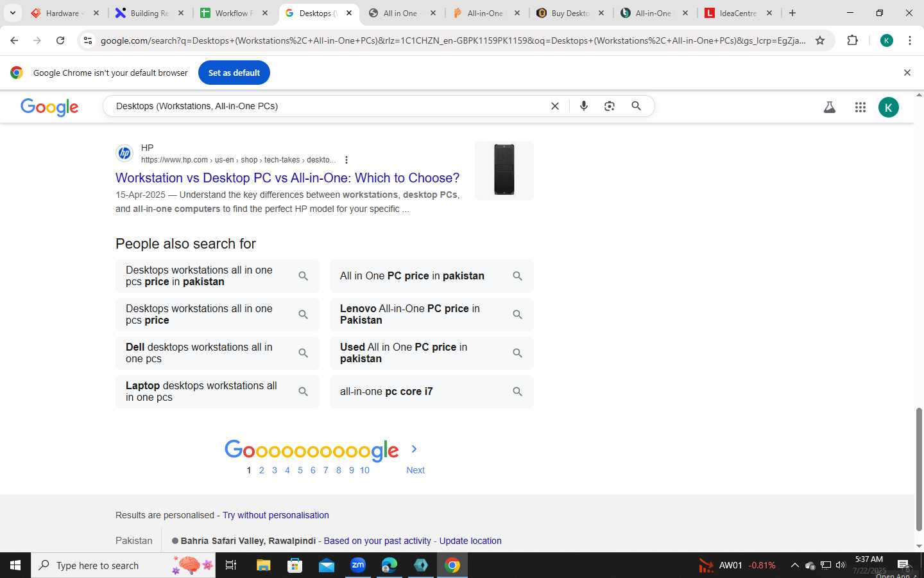Click the Chrome address bar URL
This screenshot has width=924, height=578.
[x=452, y=40]
